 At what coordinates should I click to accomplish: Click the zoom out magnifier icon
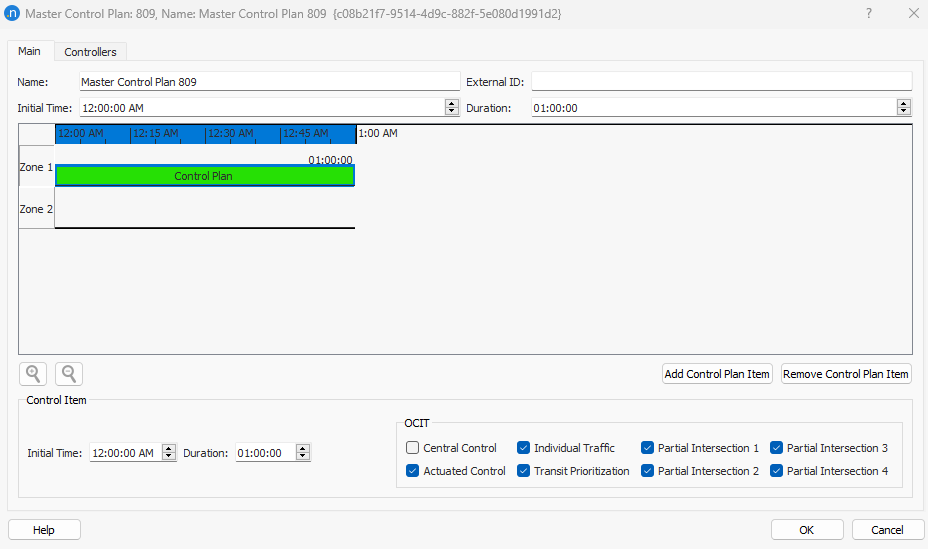(x=69, y=374)
